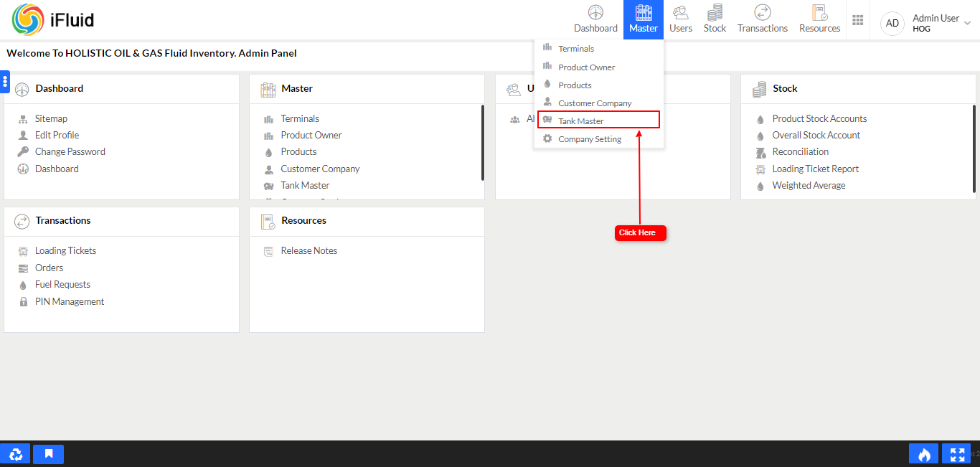Click the recycle button in bottom bar
This screenshot has width=980, height=467.
click(16, 454)
